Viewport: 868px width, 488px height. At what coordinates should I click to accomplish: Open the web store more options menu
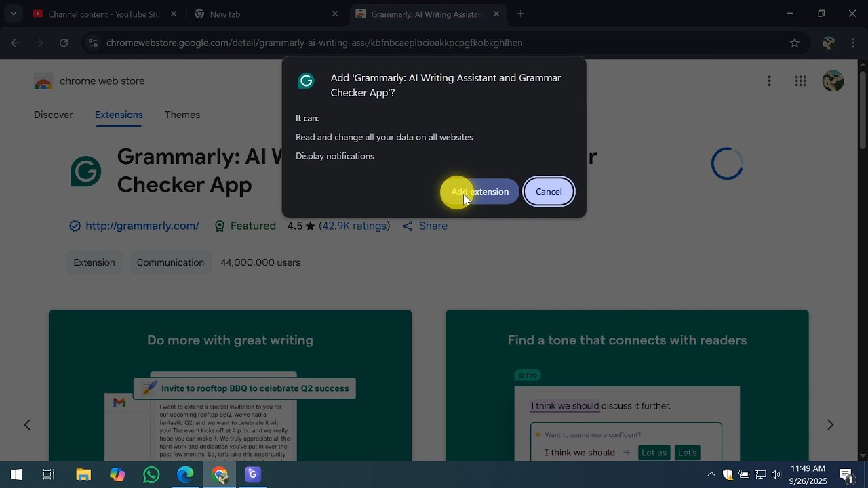click(769, 81)
